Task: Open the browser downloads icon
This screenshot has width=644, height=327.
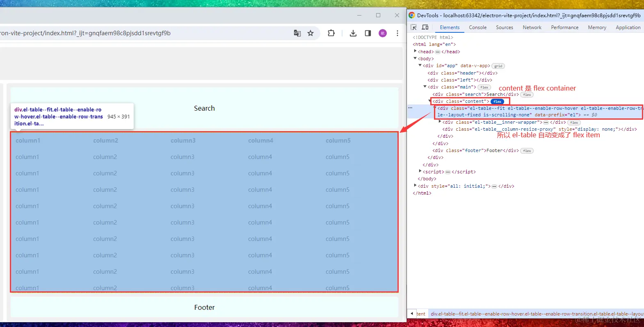Action: click(353, 33)
